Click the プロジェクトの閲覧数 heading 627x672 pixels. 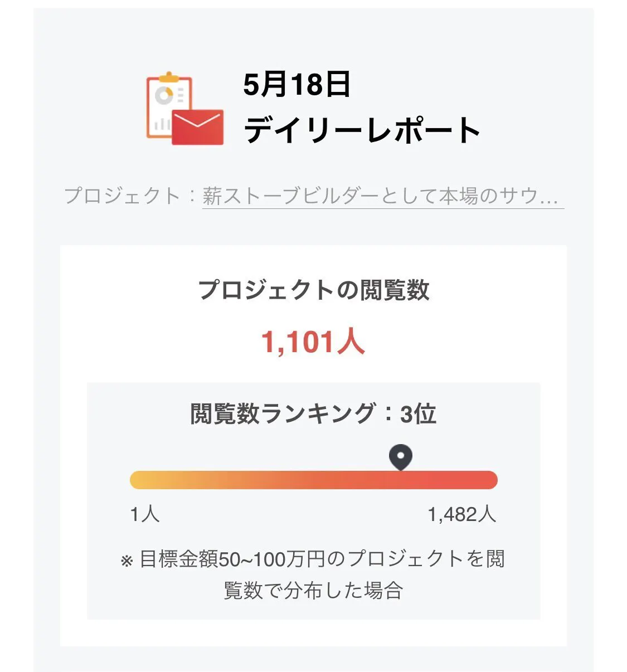(x=313, y=290)
